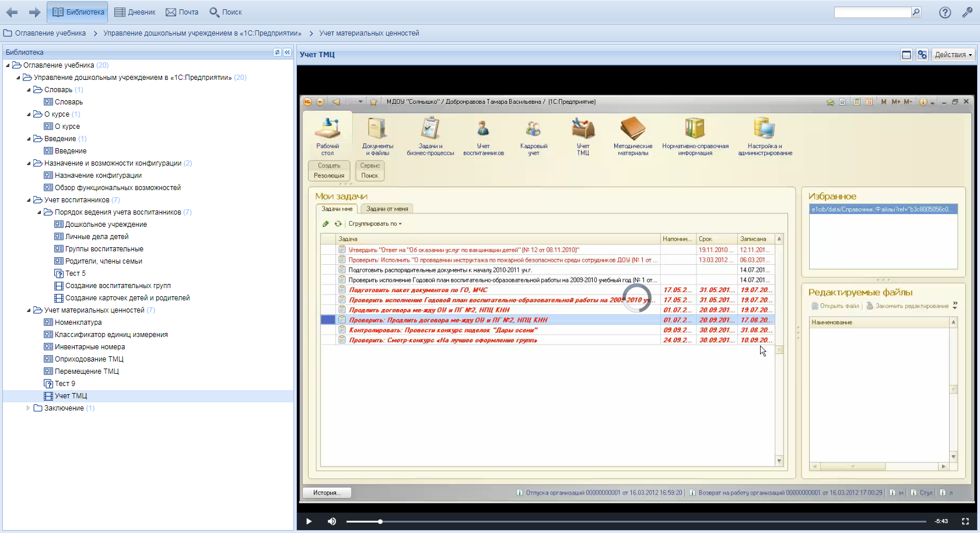Seek along the video progress bar
This screenshot has height=533, width=980.
coord(636,521)
